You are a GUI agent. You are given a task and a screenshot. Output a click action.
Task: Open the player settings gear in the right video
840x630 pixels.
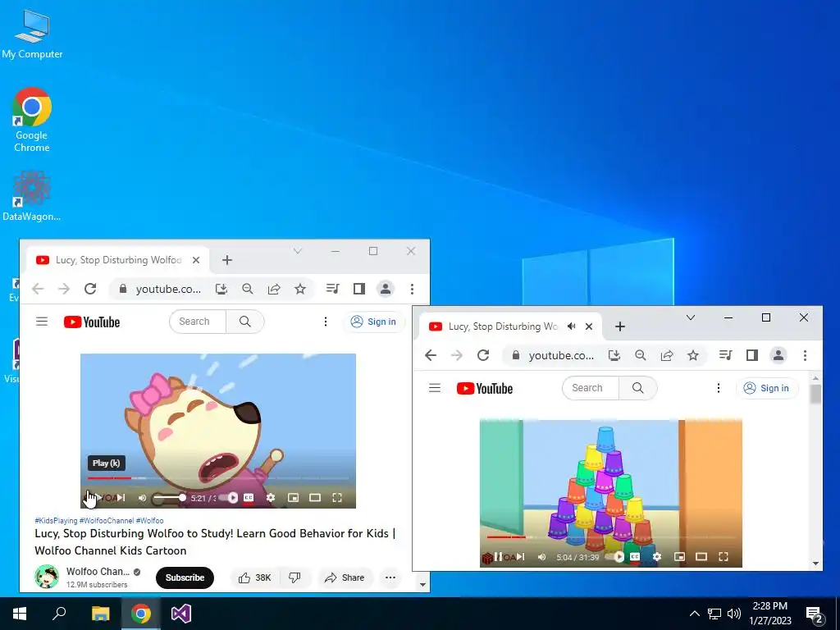pos(657,557)
